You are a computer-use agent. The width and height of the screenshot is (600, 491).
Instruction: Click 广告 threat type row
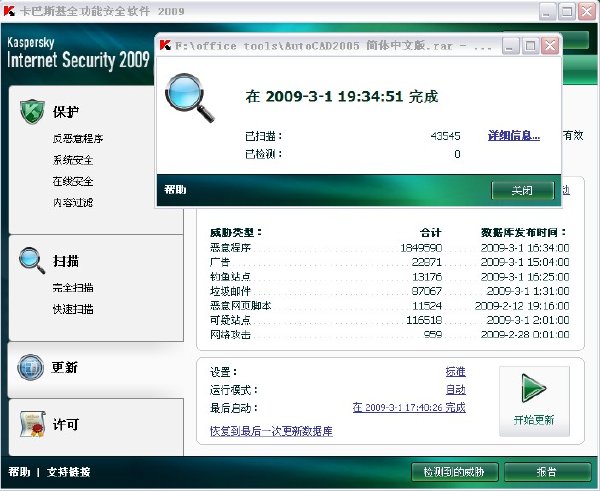[x=390, y=262]
